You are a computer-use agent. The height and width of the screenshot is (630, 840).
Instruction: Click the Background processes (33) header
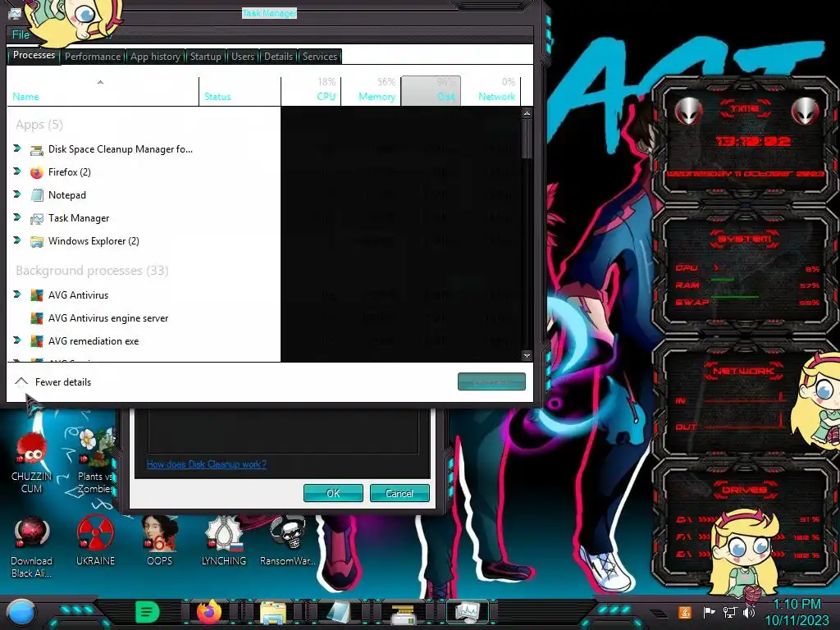pyautogui.click(x=92, y=271)
